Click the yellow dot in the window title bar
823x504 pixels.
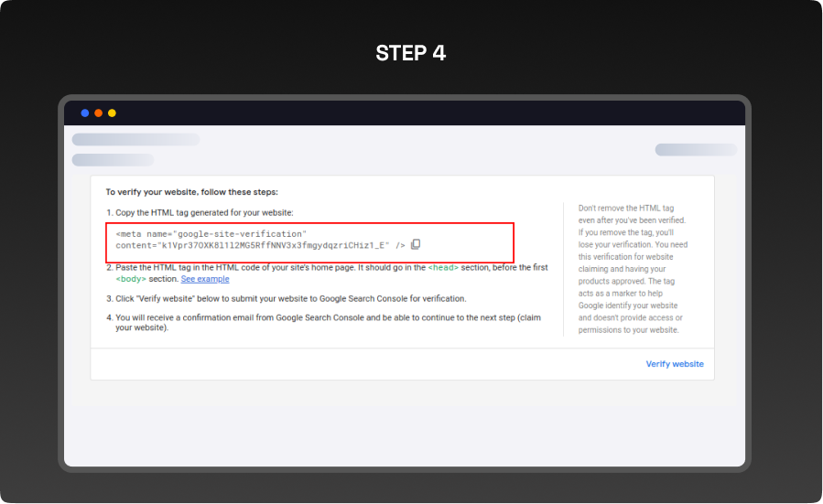(x=112, y=113)
